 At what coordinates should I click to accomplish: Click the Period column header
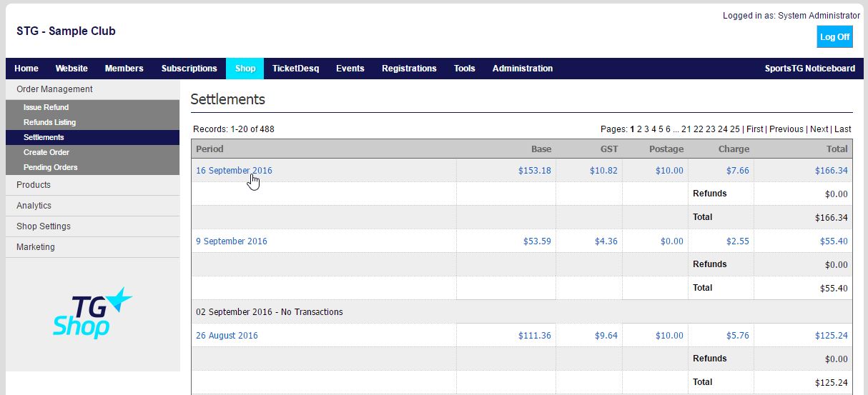point(209,149)
